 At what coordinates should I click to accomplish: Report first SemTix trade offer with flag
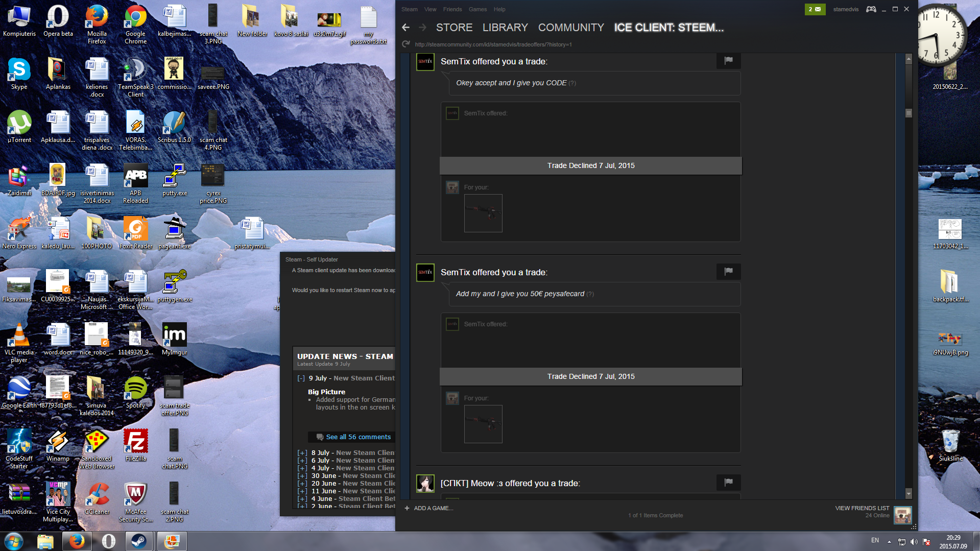pos(728,61)
